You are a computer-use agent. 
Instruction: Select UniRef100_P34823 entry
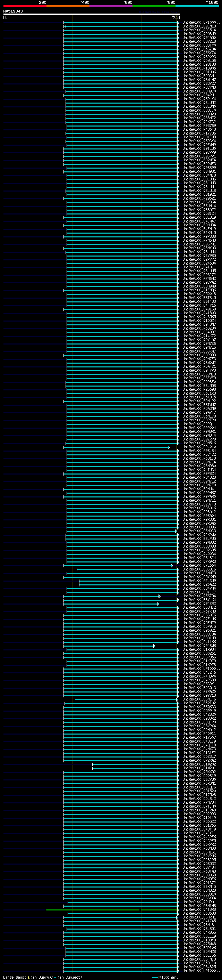coord(199,477)
